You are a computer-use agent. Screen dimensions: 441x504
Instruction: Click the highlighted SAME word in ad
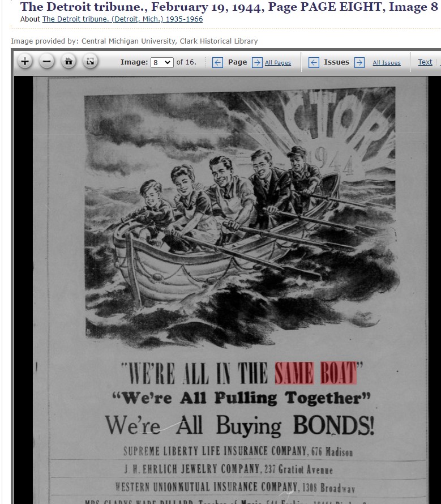[x=294, y=373]
